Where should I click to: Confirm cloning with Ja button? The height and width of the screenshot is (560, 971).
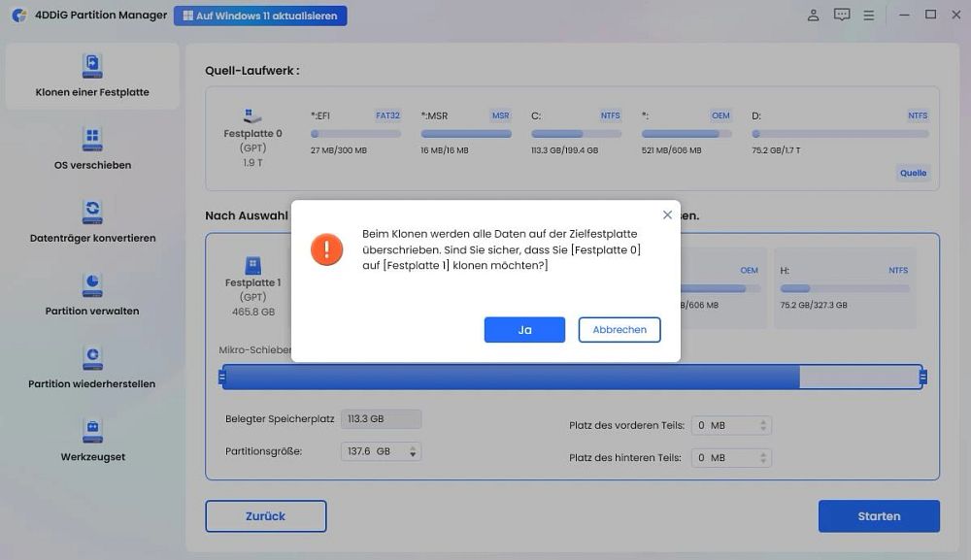[x=524, y=330]
